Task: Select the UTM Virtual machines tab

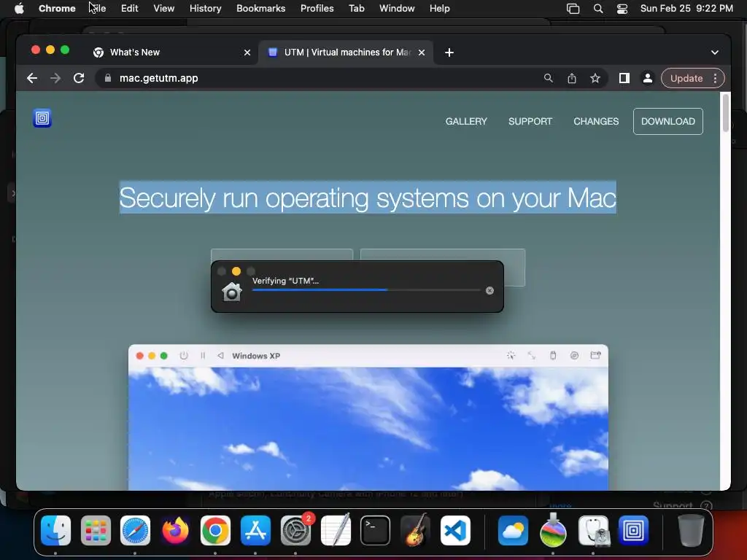Action: [346, 52]
